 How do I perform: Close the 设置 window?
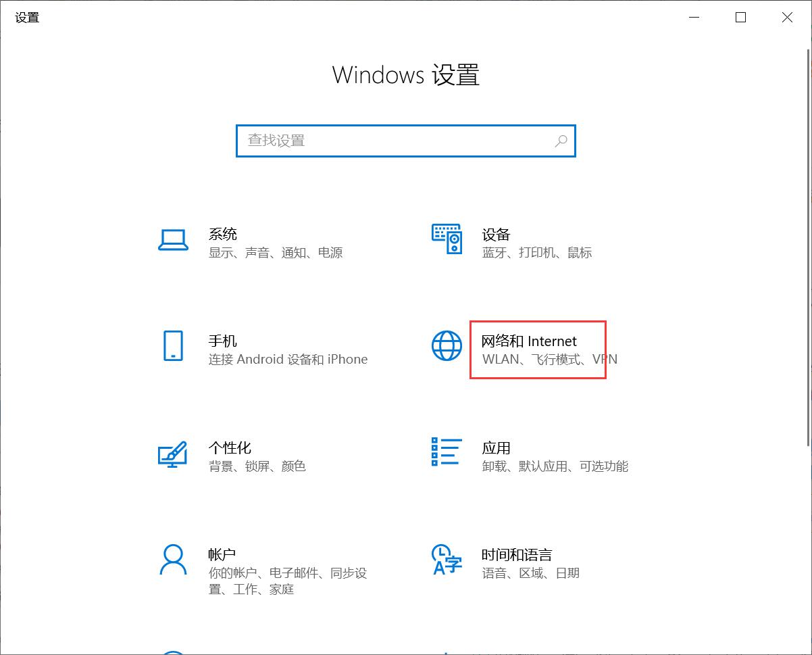click(x=787, y=18)
